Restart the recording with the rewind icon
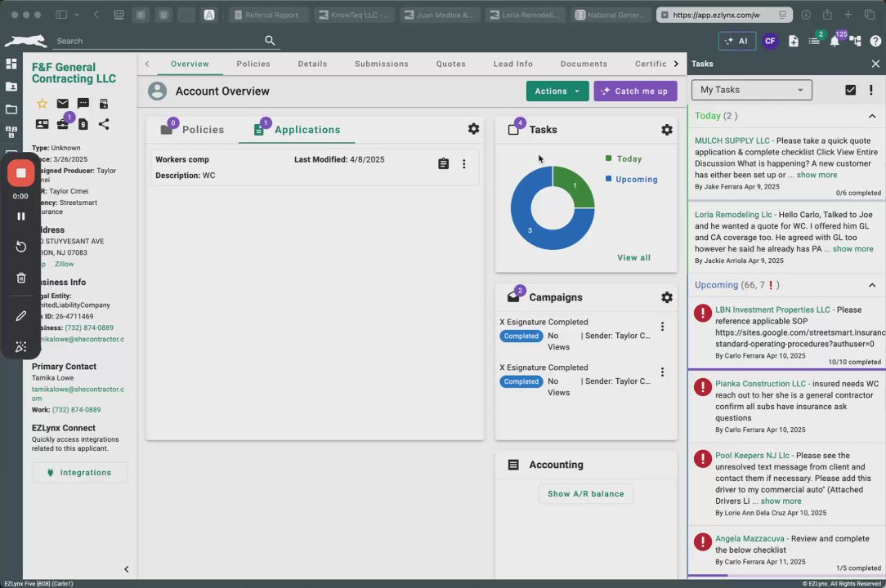The width and height of the screenshot is (886, 588). [21, 247]
